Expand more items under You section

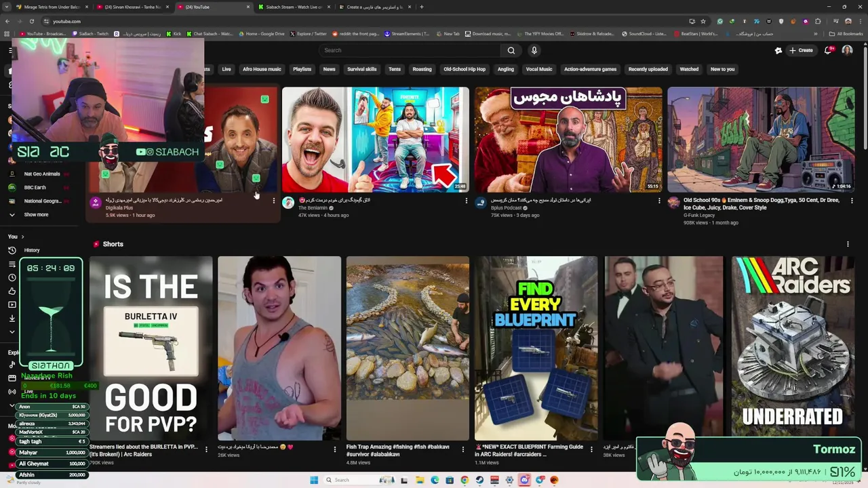pyautogui.click(x=12, y=331)
